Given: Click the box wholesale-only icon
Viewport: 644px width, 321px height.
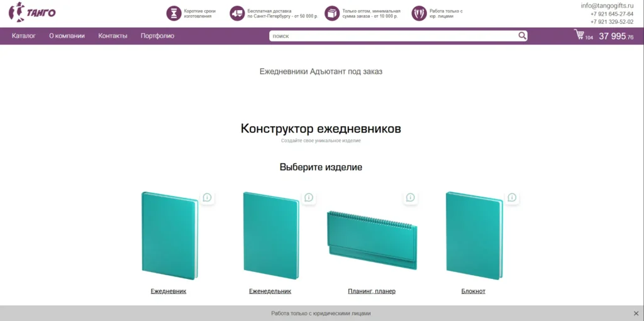Looking at the screenshot, I should (x=332, y=14).
